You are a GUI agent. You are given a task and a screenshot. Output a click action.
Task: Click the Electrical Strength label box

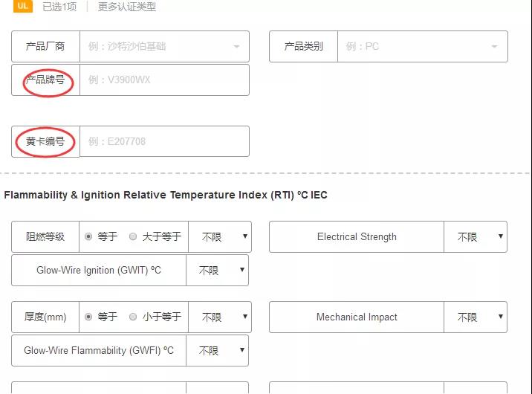(x=357, y=236)
